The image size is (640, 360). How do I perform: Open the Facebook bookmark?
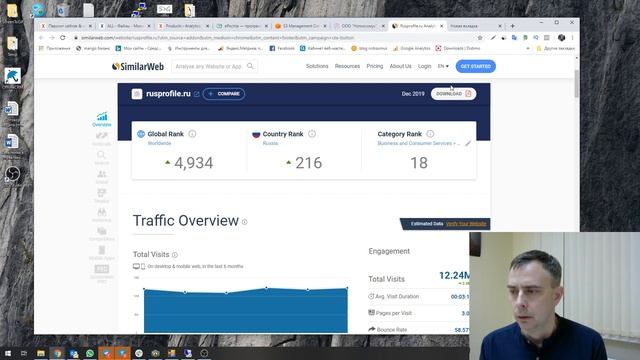[282, 48]
